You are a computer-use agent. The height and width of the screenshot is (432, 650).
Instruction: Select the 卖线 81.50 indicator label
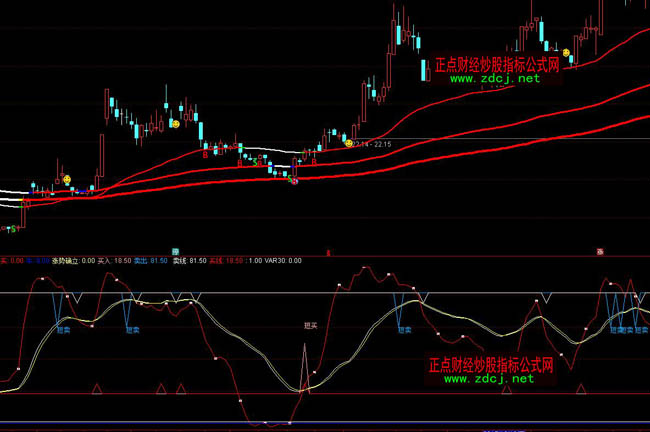pos(189,260)
